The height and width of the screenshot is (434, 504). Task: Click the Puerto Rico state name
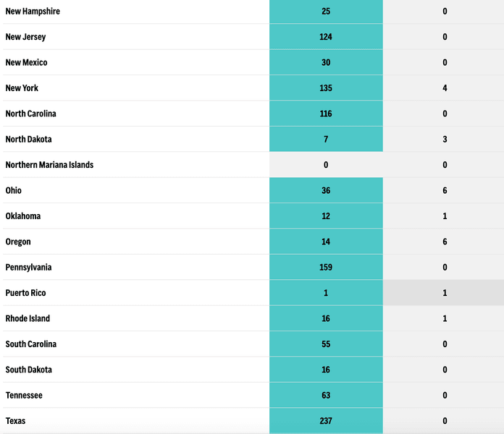[x=25, y=293]
